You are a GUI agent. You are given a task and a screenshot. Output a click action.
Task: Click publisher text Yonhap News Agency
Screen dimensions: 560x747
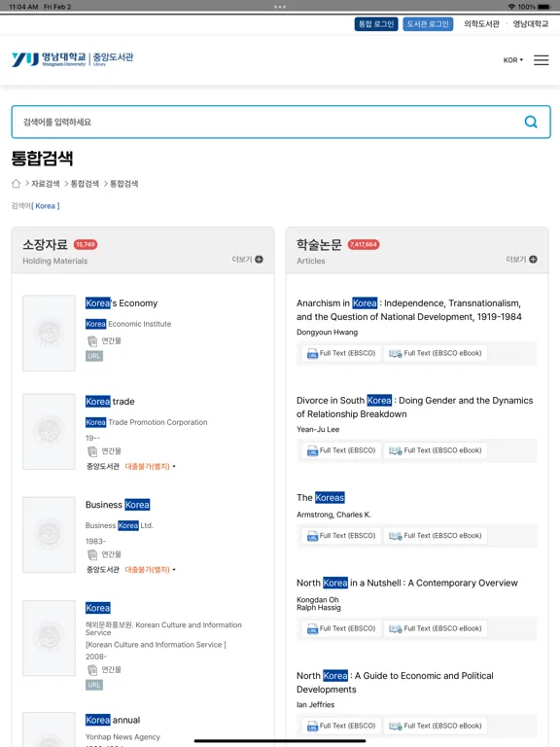click(x=122, y=737)
